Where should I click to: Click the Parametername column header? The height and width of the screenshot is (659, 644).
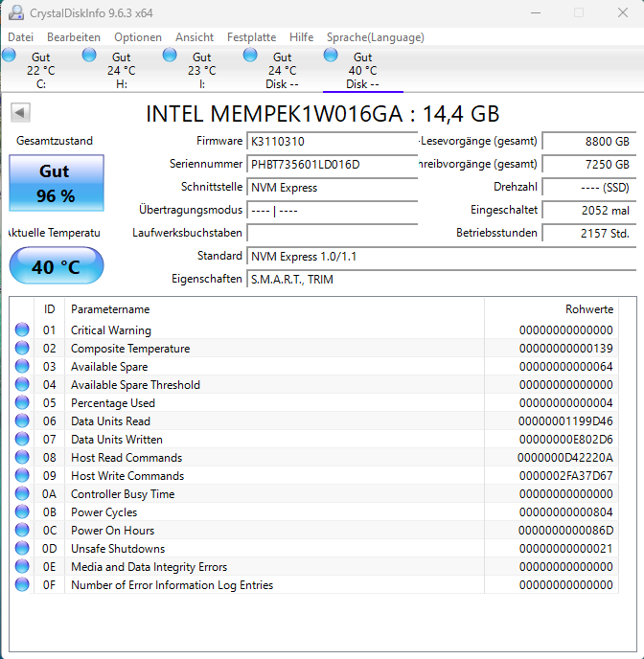coord(274,309)
